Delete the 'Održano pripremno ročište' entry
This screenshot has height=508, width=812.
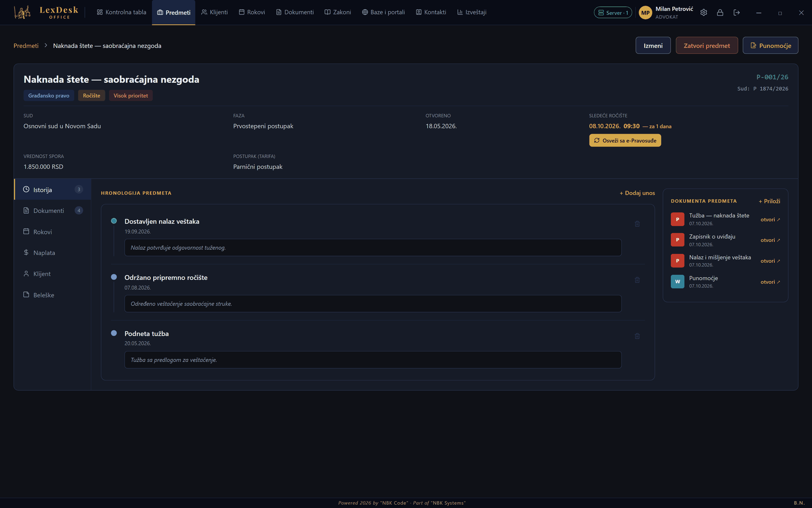[637, 280]
